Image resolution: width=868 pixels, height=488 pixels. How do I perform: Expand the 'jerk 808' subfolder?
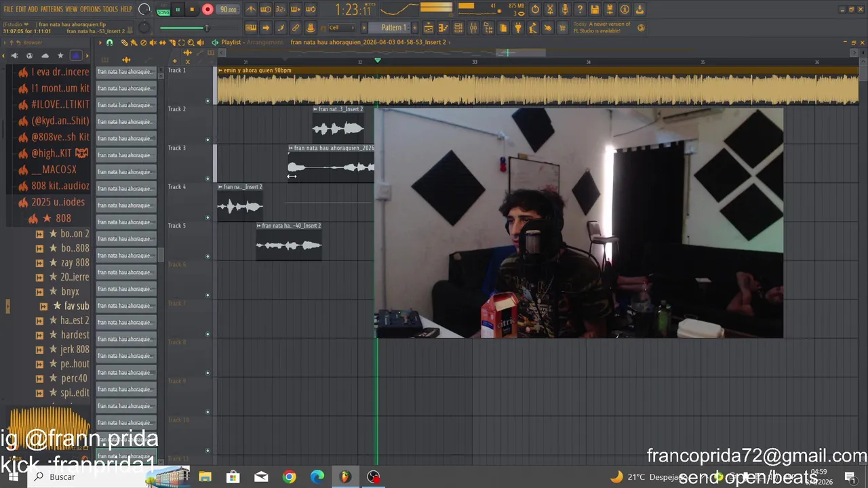point(62,349)
